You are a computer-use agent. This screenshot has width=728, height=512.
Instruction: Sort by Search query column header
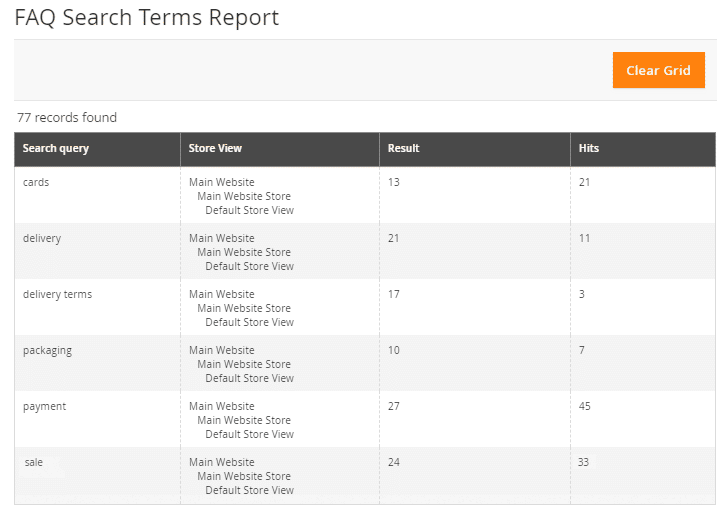56,148
